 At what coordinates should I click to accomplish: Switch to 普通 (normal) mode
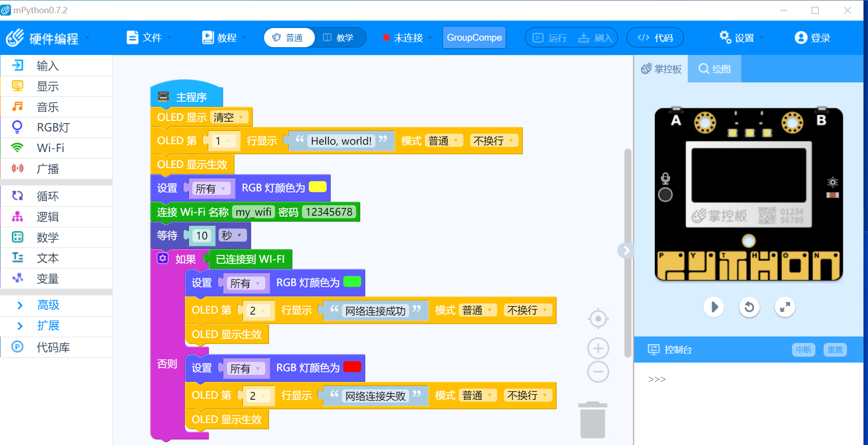(289, 38)
